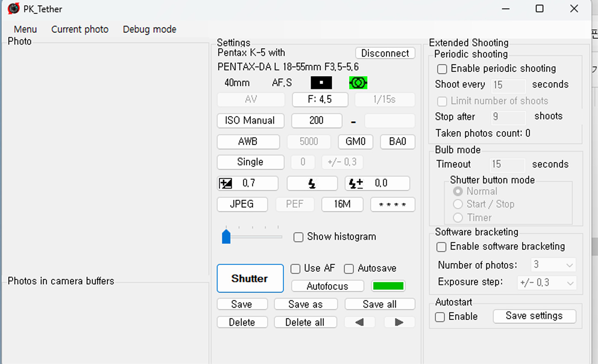The height and width of the screenshot is (364, 598).
Task: Turn on the Autosave checkbox
Action: [349, 269]
